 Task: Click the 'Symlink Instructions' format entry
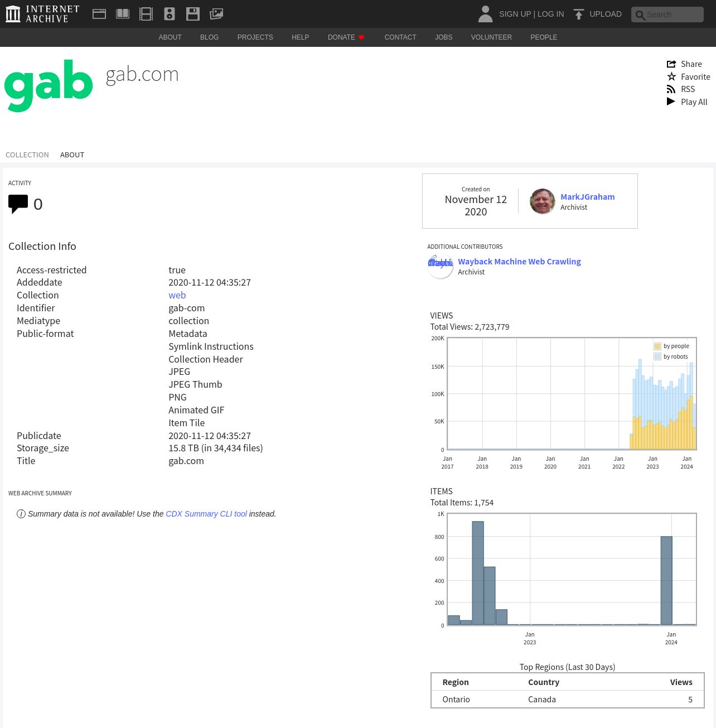pos(211,346)
